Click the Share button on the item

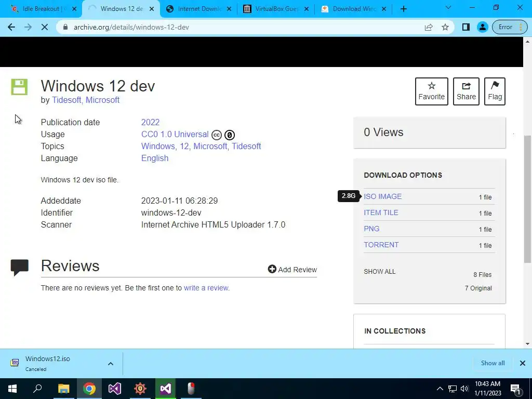point(466,91)
